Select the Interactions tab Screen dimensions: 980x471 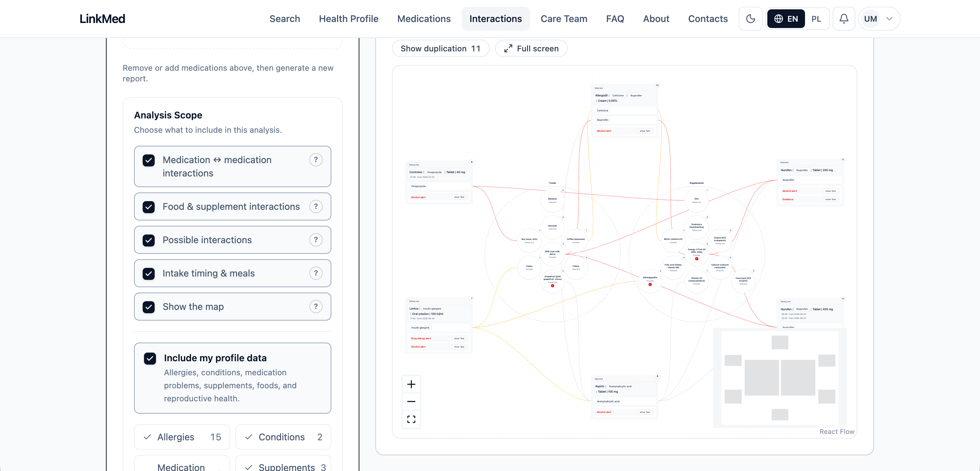click(495, 19)
